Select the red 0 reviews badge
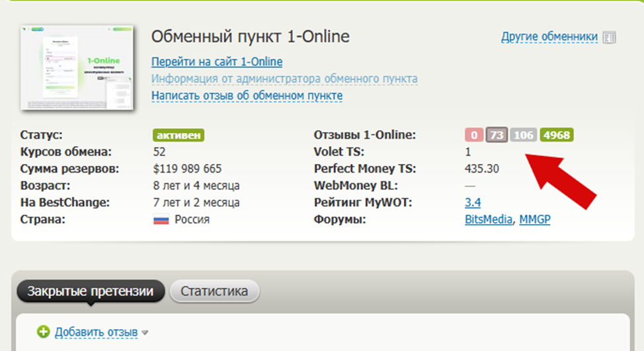 point(474,135)
